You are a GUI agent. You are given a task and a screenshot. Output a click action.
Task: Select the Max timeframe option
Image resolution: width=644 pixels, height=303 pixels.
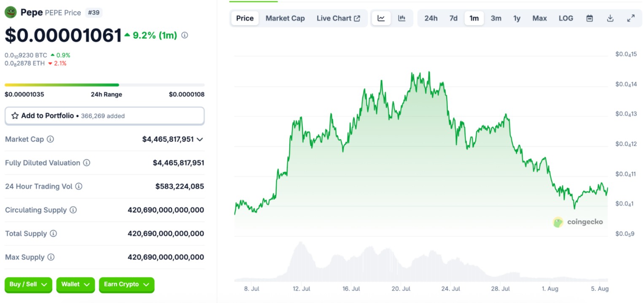(x=539, y=18)
